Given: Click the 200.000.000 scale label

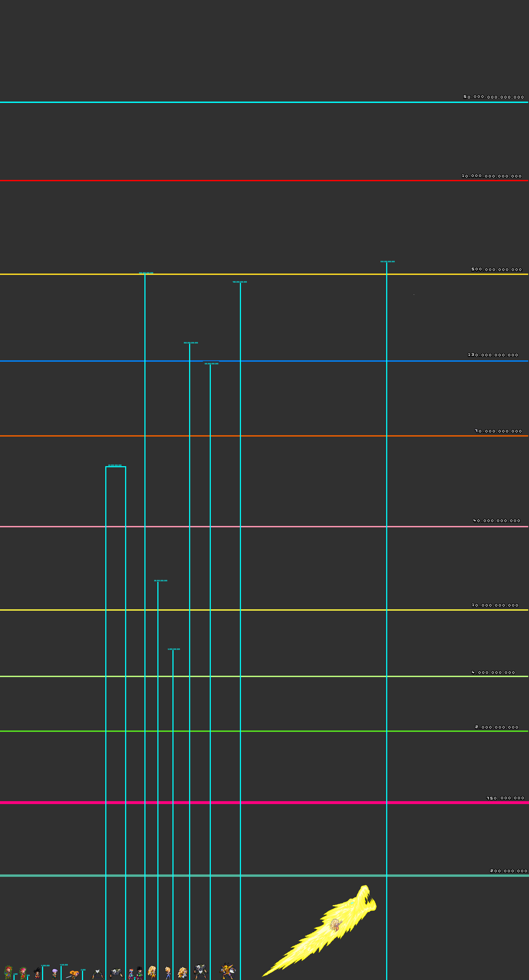Looking at the screenshot, I should (x=508, y=871).
